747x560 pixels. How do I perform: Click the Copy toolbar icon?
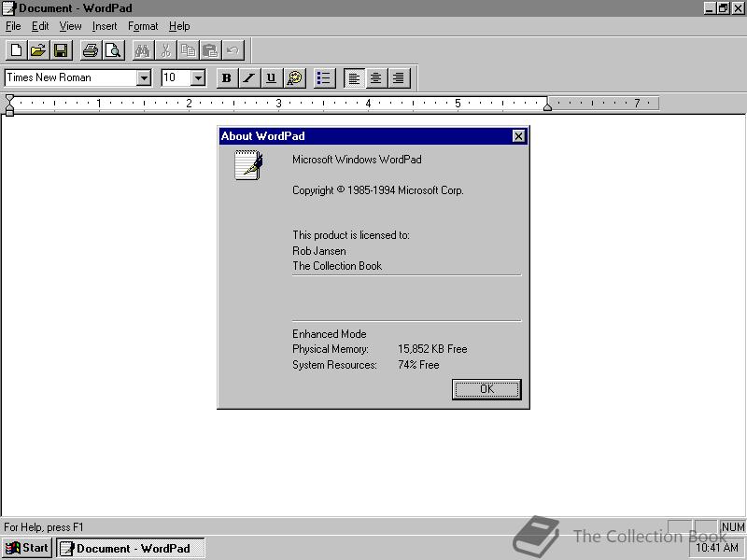coord(189,50)
